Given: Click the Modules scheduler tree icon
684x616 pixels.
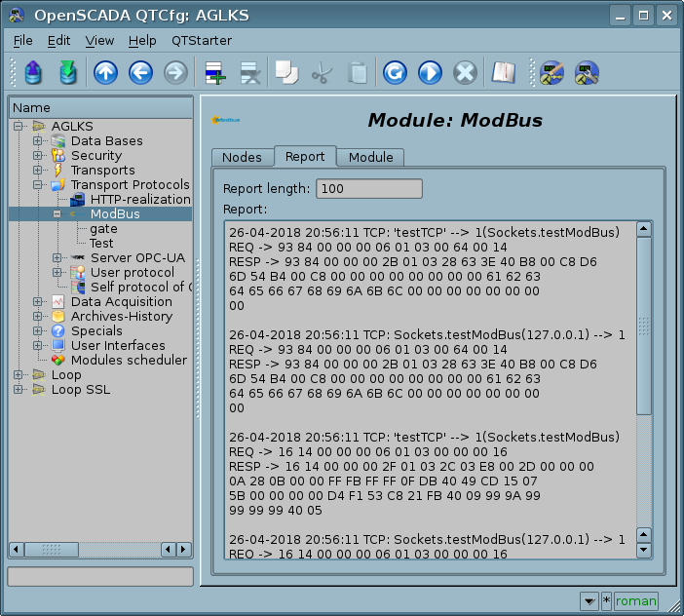Looking at the screenshot, I should 58,361.
